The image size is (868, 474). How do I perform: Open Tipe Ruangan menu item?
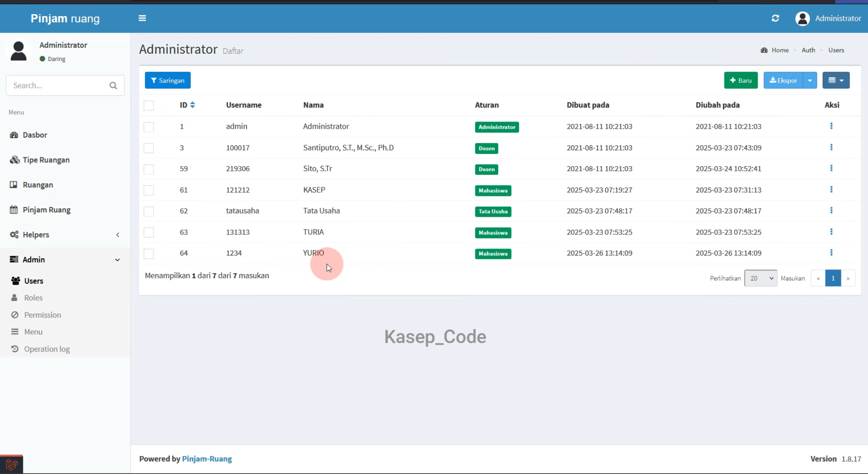point(65,160)
